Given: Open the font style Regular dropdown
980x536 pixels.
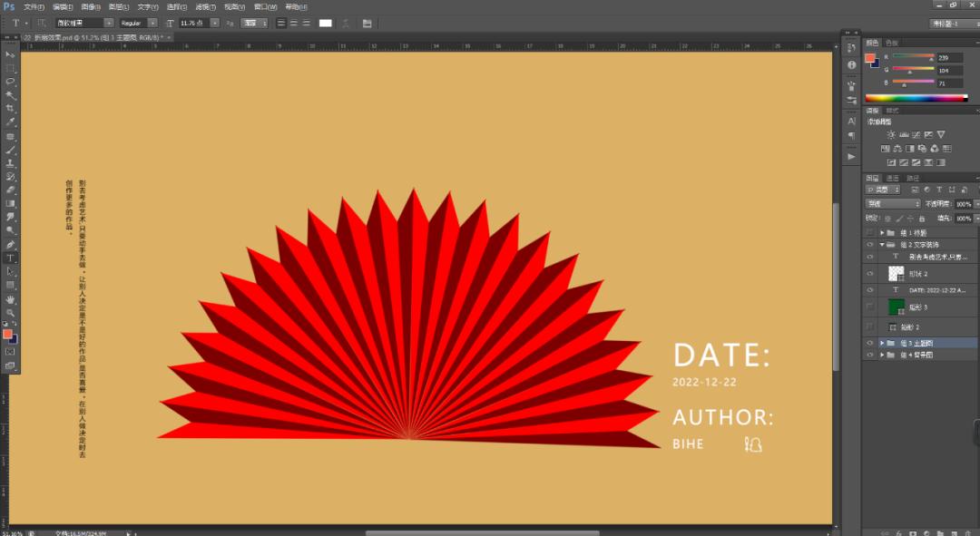Looking at the screenshot, I should 152,23.
